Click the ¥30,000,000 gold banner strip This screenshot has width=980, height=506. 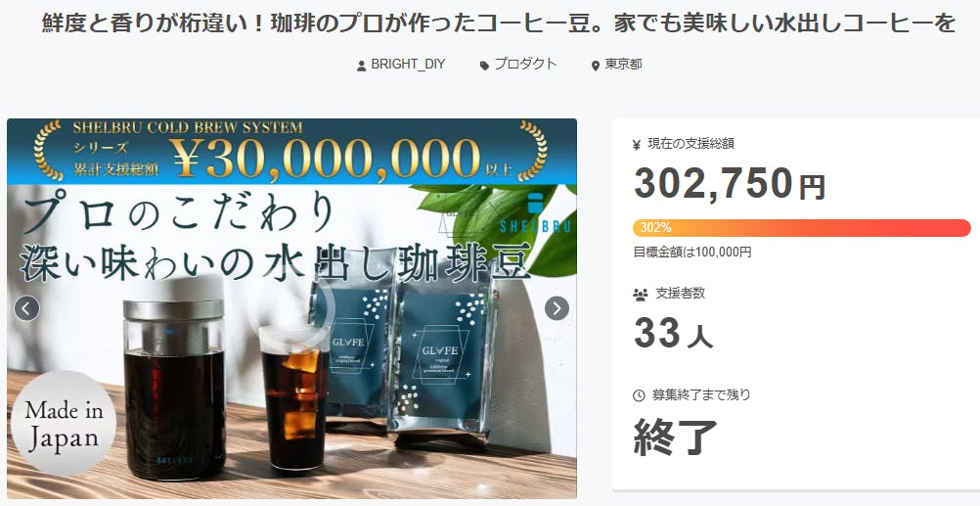(x=291, y=152)
